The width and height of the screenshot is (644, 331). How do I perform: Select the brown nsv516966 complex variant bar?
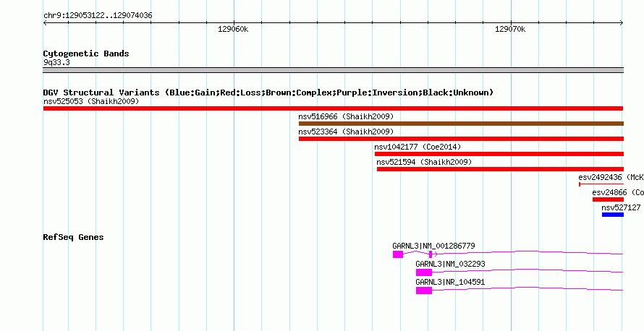tap(461, 124)
